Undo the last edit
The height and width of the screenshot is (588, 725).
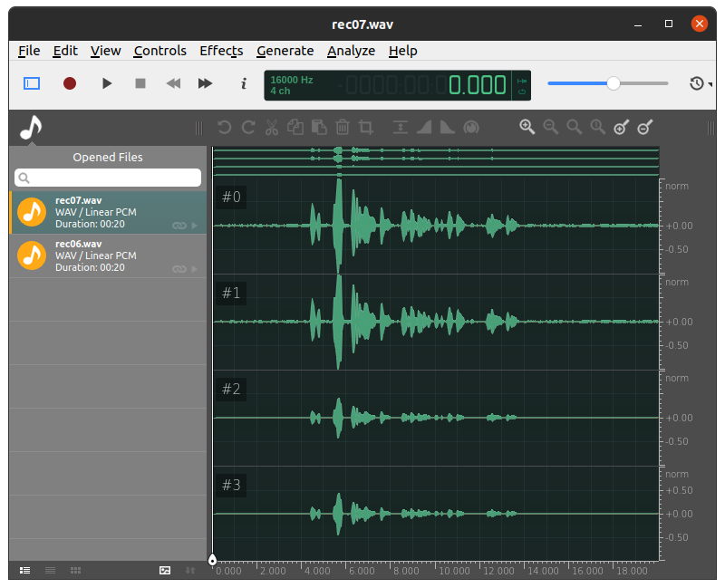click(x=224, y=127)
